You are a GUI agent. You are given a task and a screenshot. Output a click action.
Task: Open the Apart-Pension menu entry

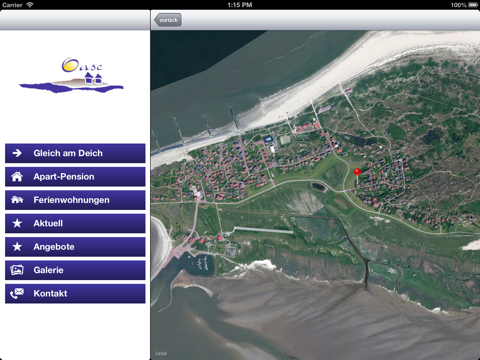pos(75,177)
